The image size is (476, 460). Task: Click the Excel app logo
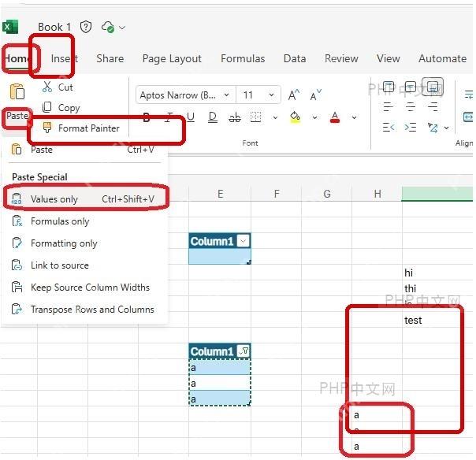[x=10, y=27]
